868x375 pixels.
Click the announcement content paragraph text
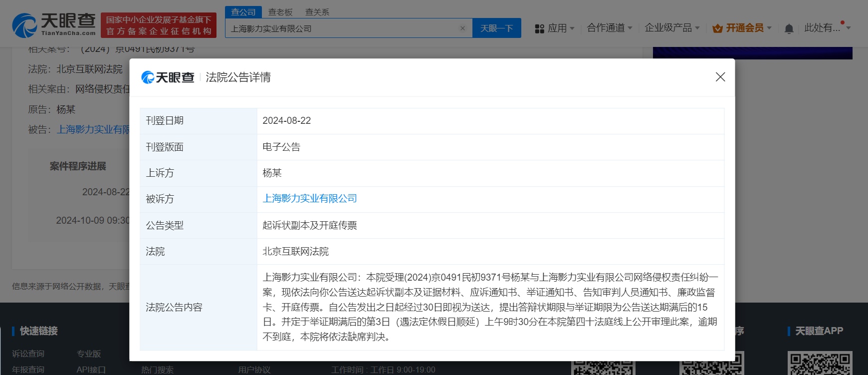pyautogui.click(x=490, y=307)
